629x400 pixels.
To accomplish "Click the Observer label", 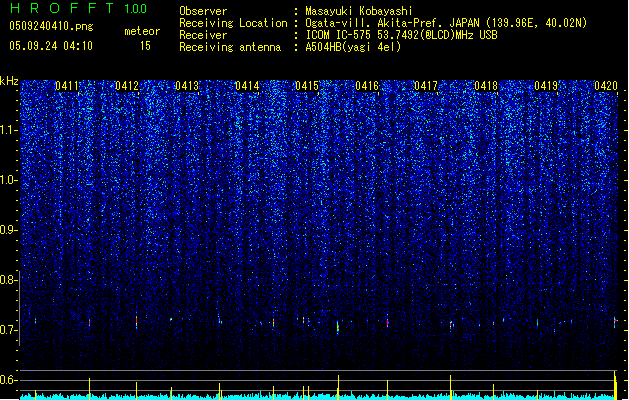I will pos(203,11).
